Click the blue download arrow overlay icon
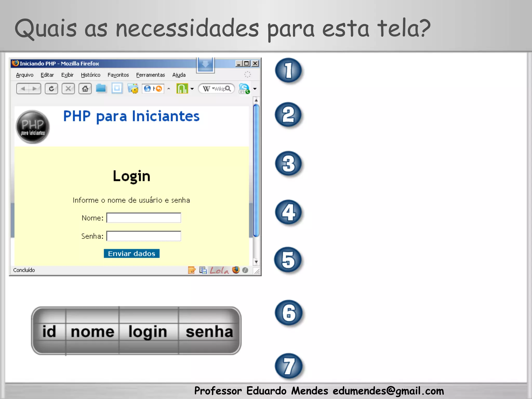Image resolution: width=532 pixels, height=399 pixels. pos(205,65)
